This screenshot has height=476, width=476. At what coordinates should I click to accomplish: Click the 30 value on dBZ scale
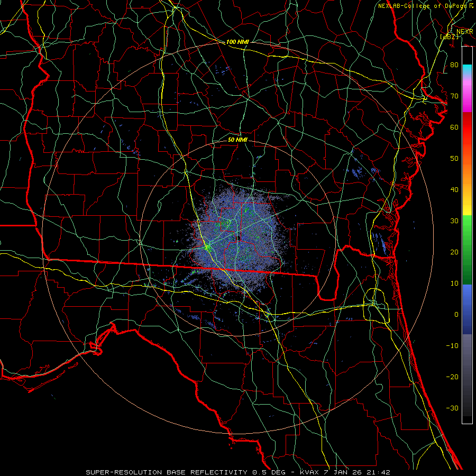pyautogui.click(x=454, y=221)
